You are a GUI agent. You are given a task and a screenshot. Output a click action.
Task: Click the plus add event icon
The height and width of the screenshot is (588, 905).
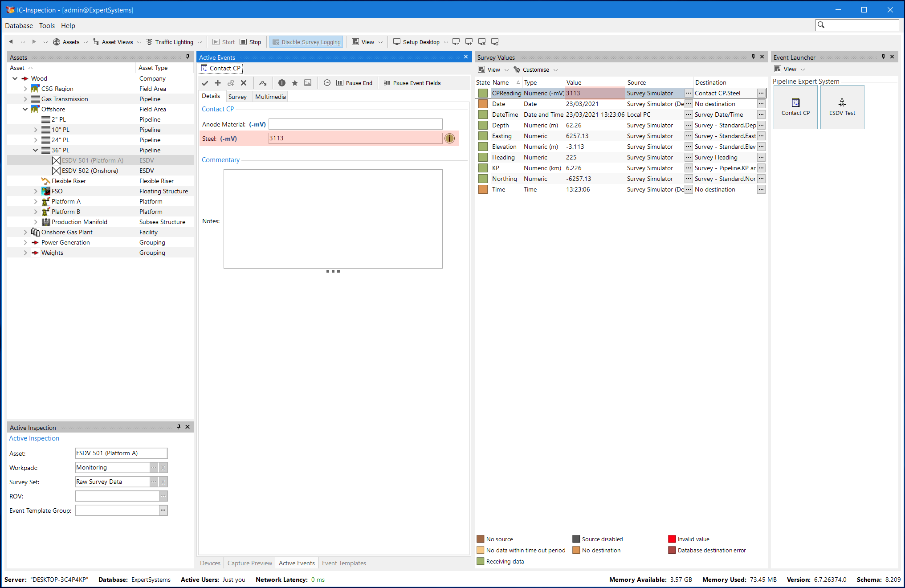(218, 83)
